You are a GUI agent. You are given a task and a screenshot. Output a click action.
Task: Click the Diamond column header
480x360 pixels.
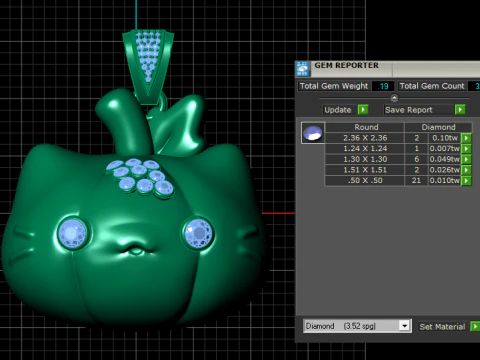coord(438,127)
